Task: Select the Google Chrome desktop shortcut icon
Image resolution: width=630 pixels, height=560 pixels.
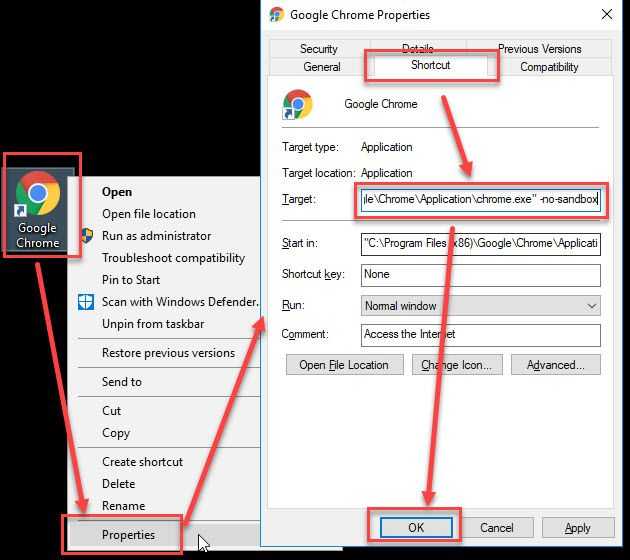Action: pyautogui.click(x=38, y=209)
